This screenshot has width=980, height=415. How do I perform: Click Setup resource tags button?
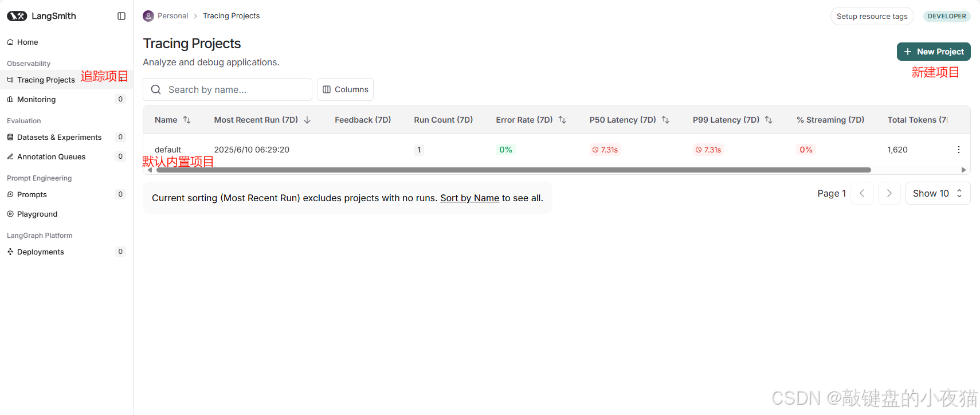coord(872,16)
